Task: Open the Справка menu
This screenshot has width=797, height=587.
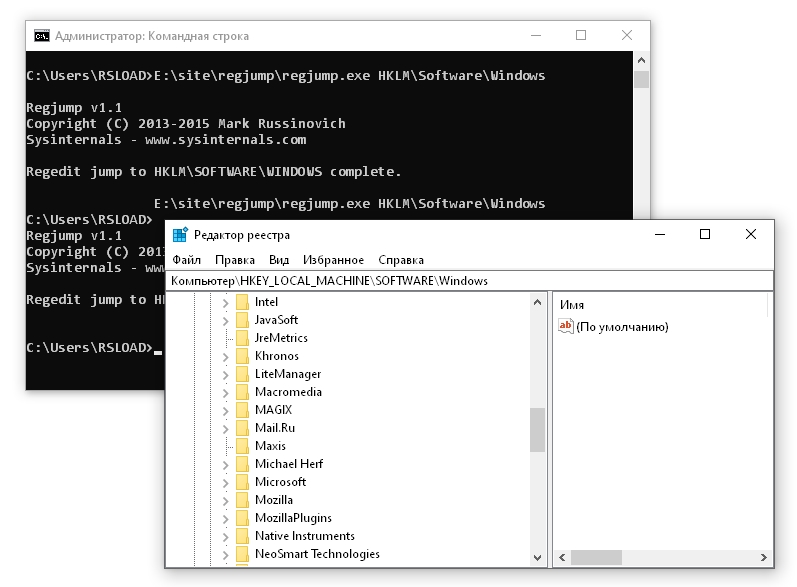Action: 401,260
